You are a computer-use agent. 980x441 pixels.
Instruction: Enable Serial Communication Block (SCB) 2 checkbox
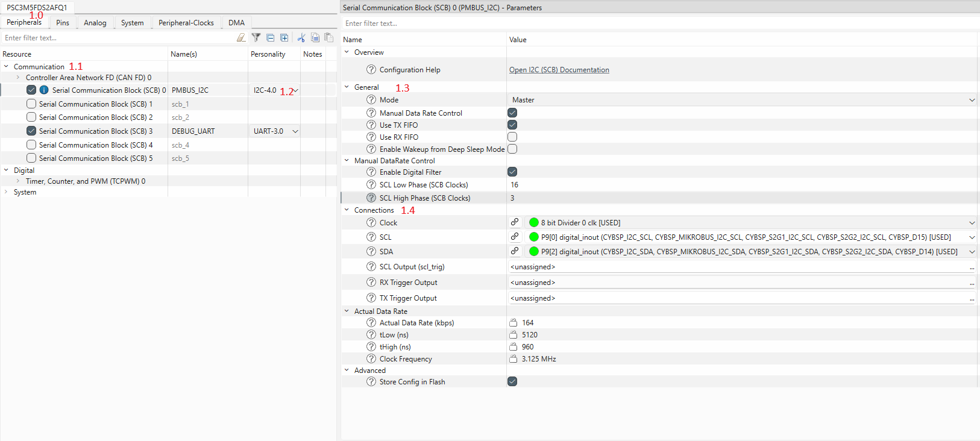point(31,117)
